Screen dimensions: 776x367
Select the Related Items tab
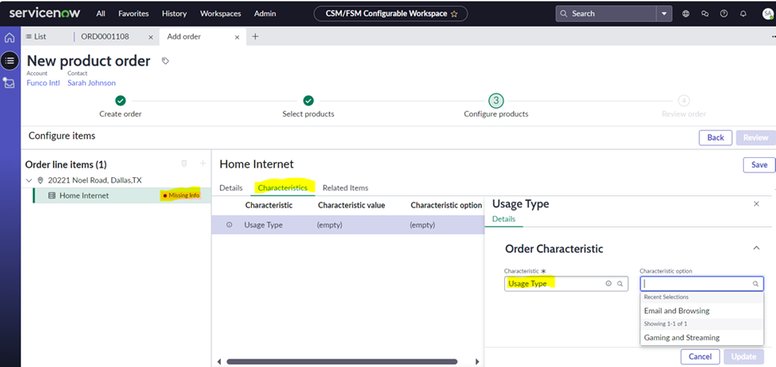[x=345, y=188]
